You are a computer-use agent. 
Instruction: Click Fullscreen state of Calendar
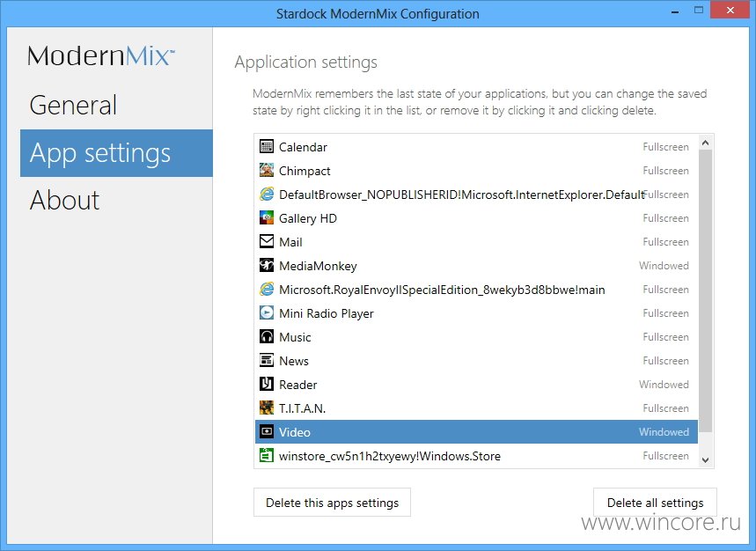pyautogui.click(x=666, y=146)
